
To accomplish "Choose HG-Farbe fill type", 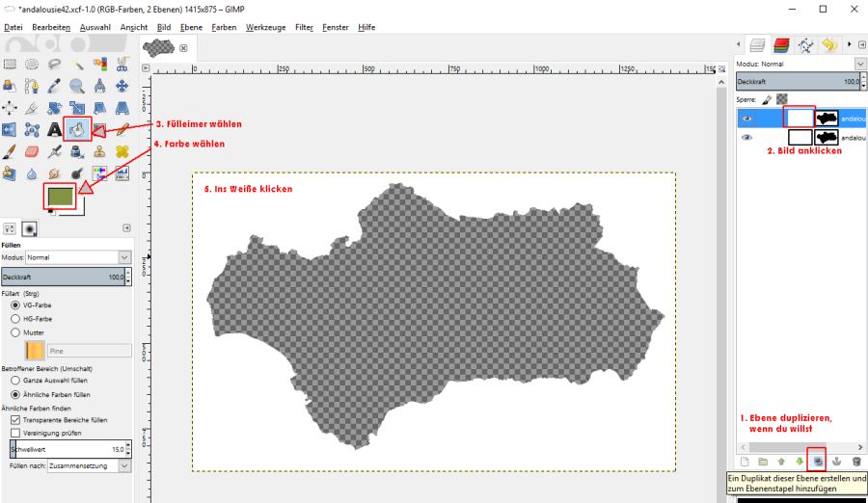I will point(15,319).
